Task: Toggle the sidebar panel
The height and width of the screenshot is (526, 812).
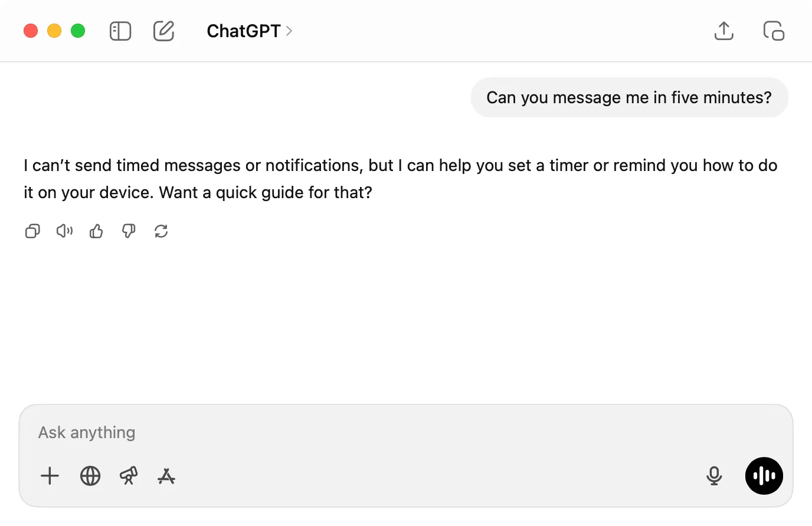Action: coord(120,31)
